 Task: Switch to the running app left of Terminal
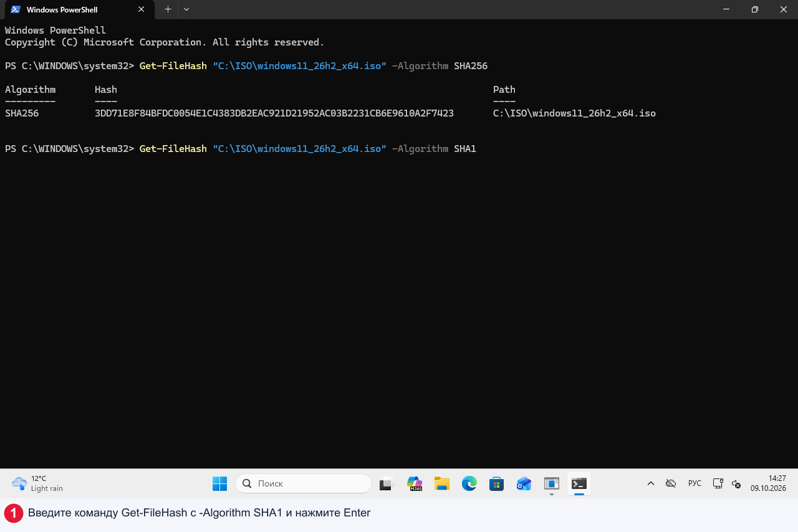click(552, 483)
